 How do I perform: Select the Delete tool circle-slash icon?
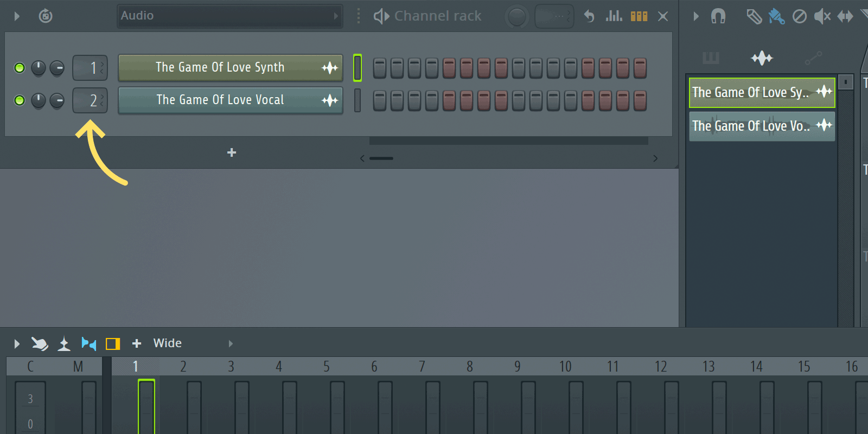800,16
